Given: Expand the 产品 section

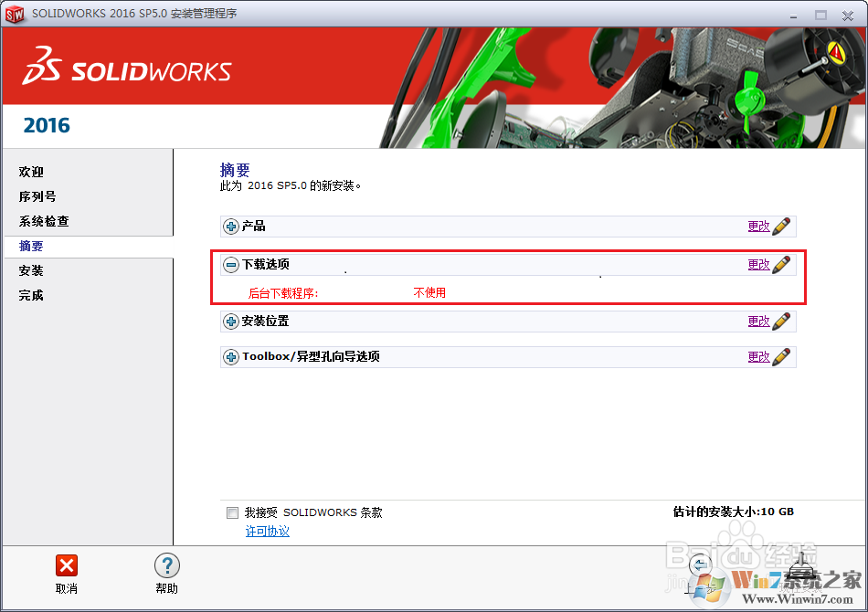Looking at the screenshot, I should click(230, 226).
